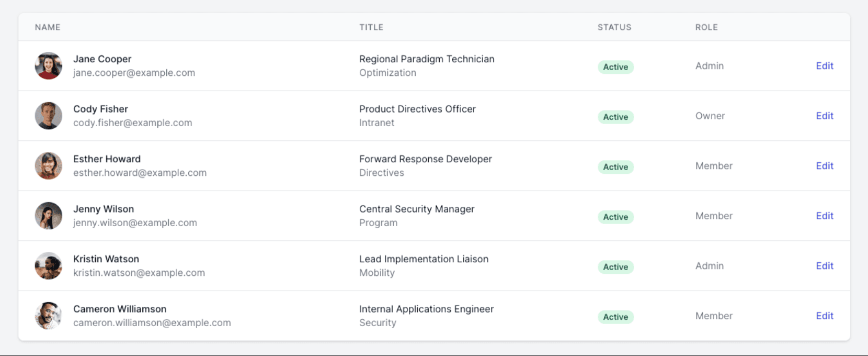Open Edit for Esther Howard
The height and width of the screenshot is (356, 868).
(824, 166)
